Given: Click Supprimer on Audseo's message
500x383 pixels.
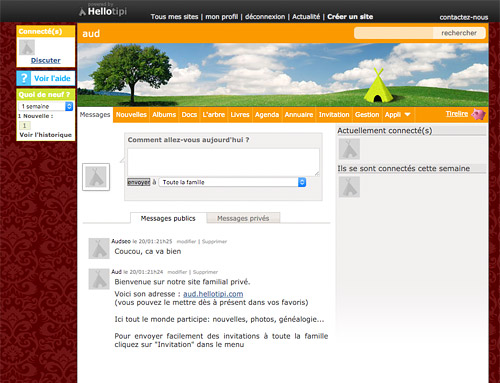Looking at the screenshot, I should coord(214,241).
